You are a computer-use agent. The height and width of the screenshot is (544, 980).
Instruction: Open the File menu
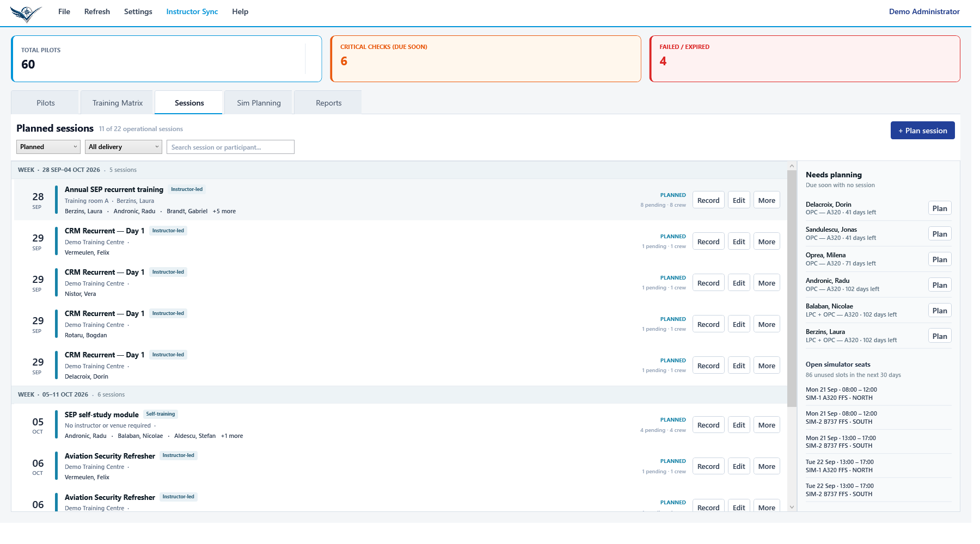click(x=64, y=11)
